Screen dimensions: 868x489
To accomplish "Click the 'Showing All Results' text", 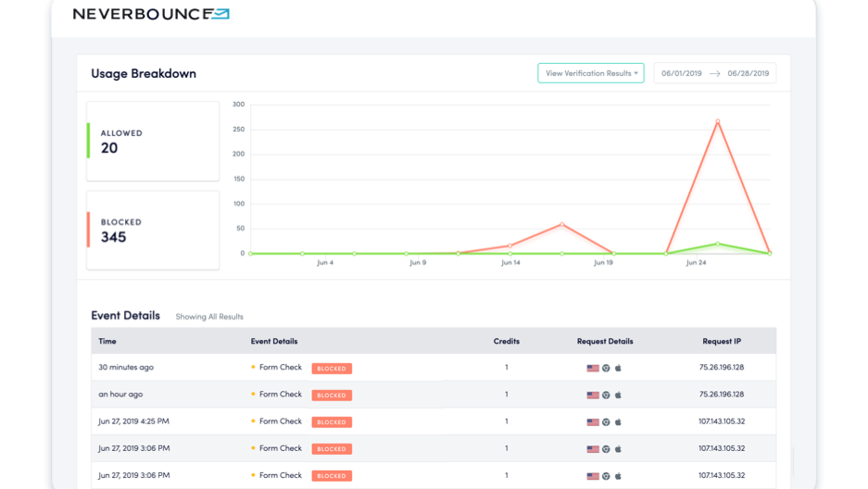I will 209,317.
